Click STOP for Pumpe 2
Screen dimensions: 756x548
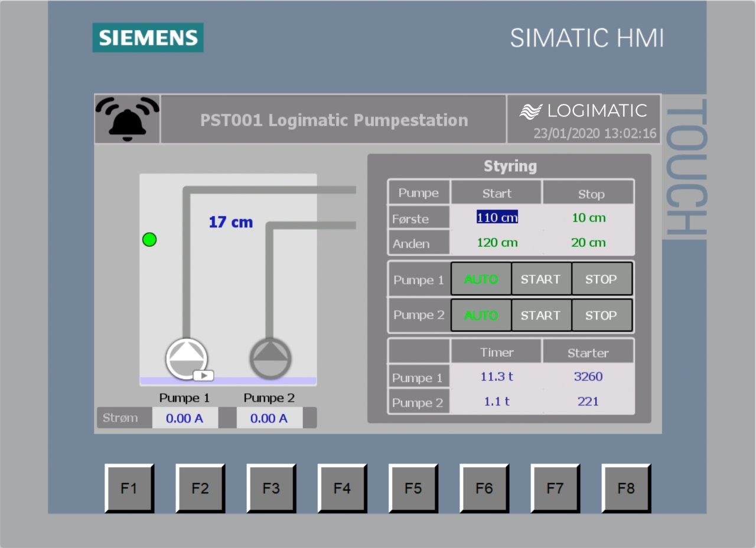[601, 315]
